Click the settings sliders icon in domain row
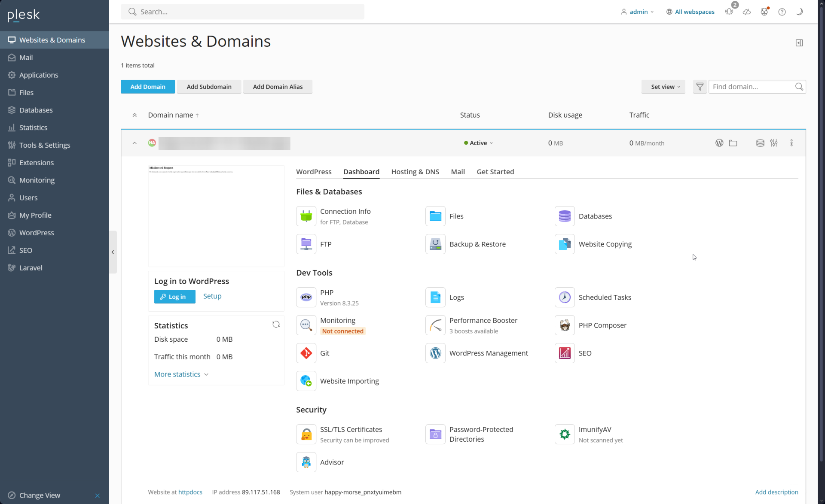This screenshot has width=825, height=504. pos(774,143)
